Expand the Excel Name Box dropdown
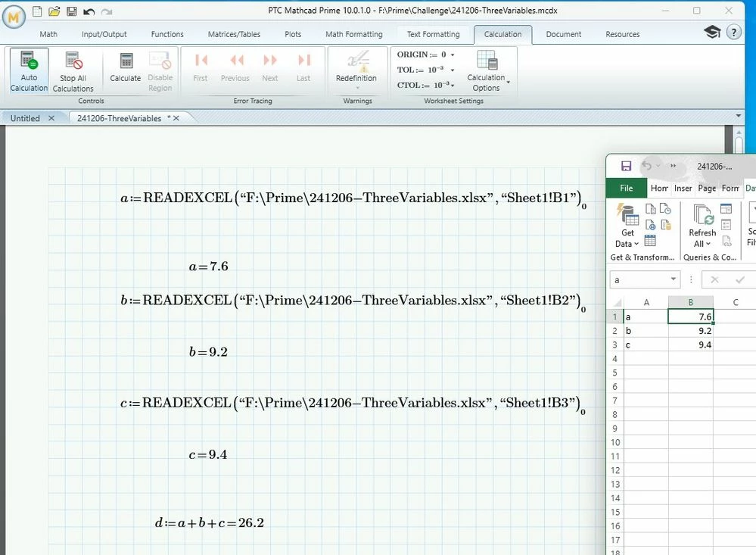The width and height of the screenshot is (756, 555). tap(673, 279)
